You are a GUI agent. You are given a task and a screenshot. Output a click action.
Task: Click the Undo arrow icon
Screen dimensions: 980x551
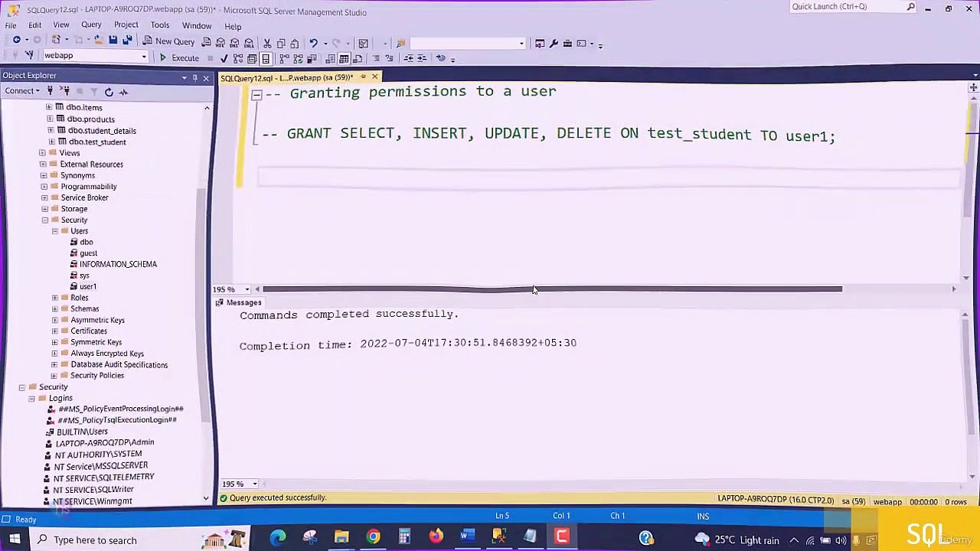point(313,43)
